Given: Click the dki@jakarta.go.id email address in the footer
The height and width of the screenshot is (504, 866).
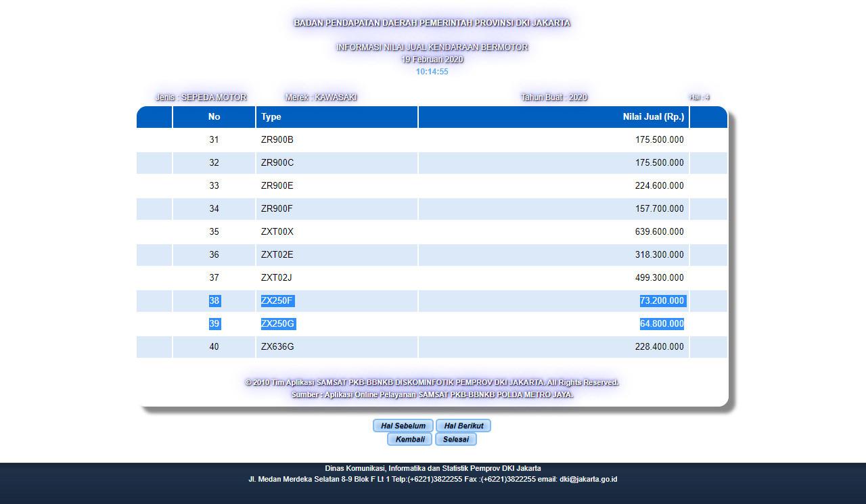Looking at the screenshot, I should point(588,479).
